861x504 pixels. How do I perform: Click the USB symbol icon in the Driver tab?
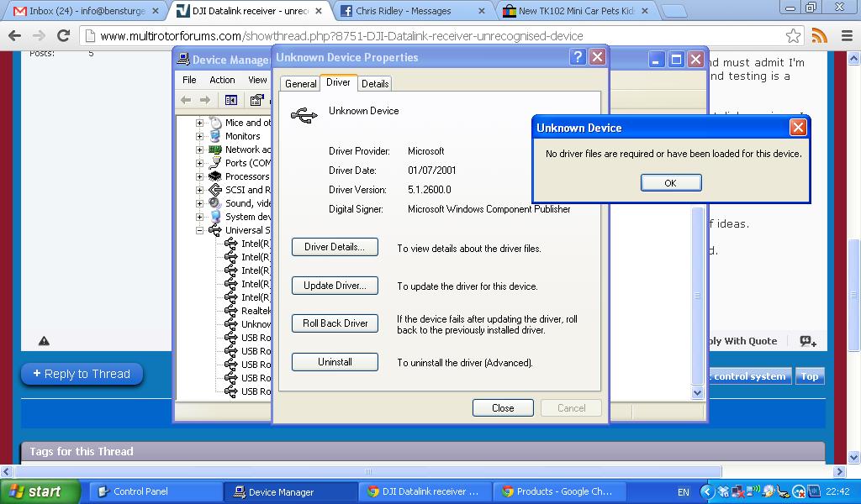[304, 115]
